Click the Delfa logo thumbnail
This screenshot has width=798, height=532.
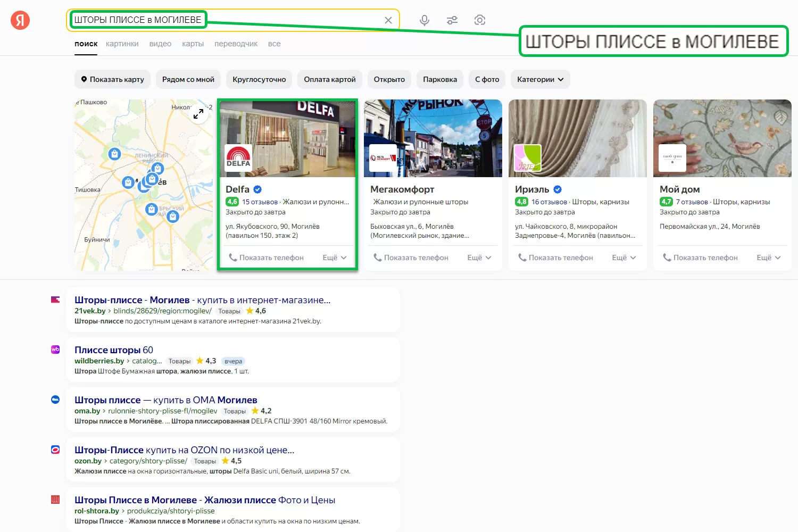click(238, 157)
